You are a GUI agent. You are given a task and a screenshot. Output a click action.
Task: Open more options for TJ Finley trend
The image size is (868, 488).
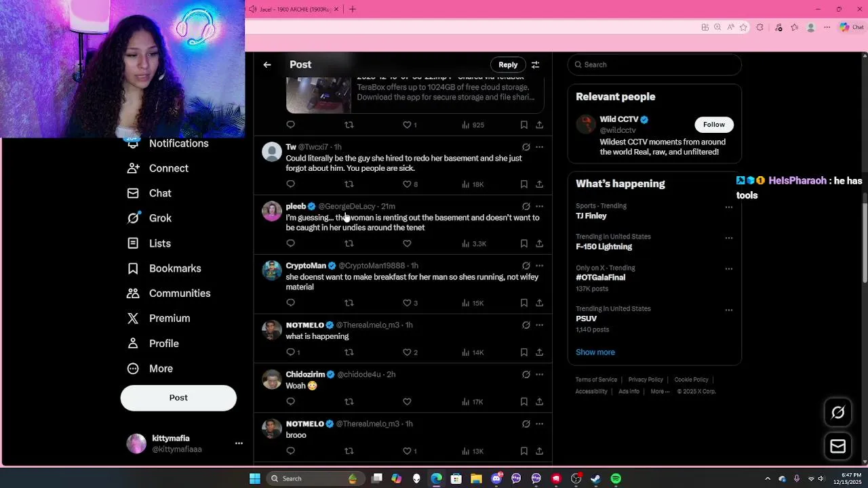click(x=729, y=207)
